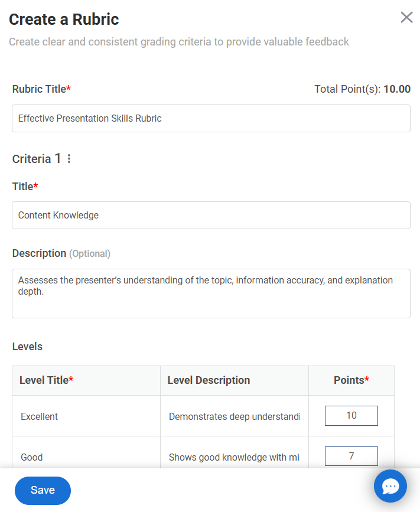
Task: Click the Criteria 1 heading
Action: pyautogui.click(x=36, y=159)
